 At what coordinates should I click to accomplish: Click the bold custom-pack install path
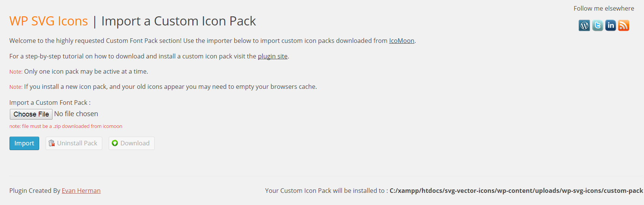[x=516, y=191]
